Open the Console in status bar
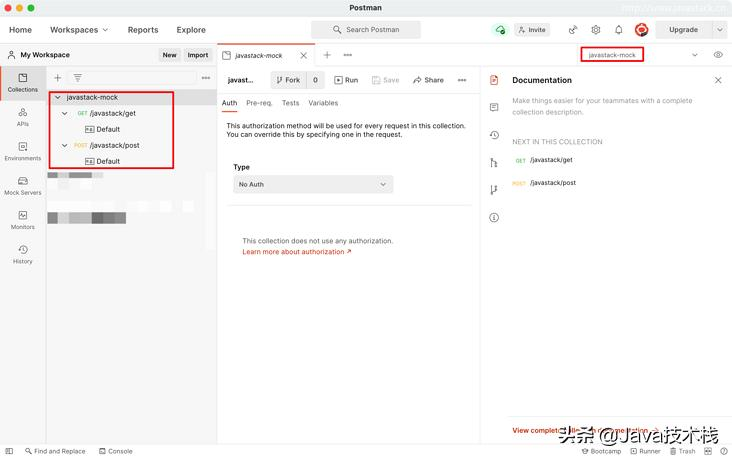The width and height of the screenshot is (732, 458). [116, 451]
